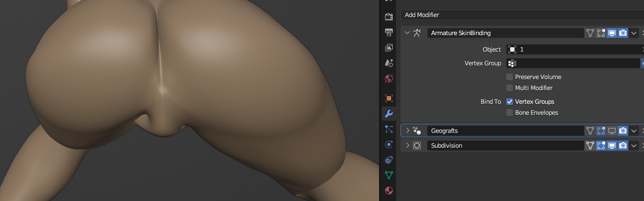The height and width of the screenshot is (201, 644).
Task: Open the Output properties printer icon
Action: coord(388,32)
